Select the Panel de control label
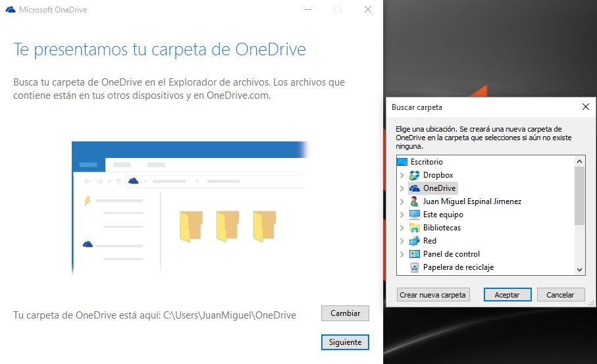Viewport: 597px width, 364px height. point(452,254)
